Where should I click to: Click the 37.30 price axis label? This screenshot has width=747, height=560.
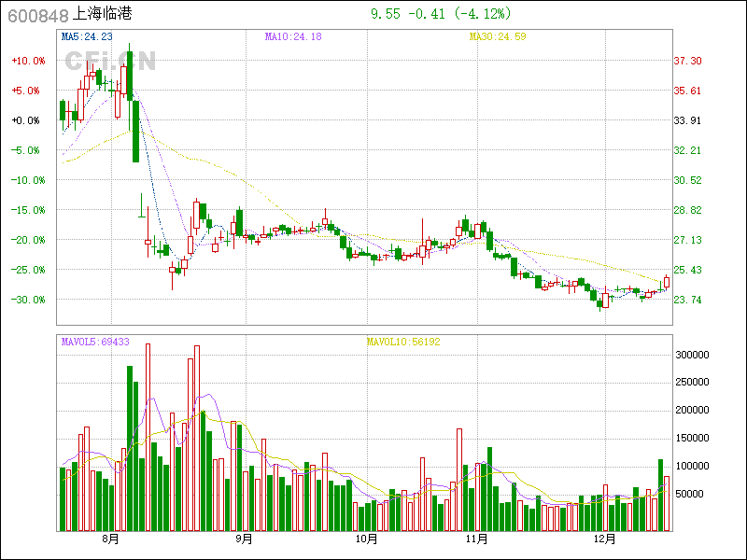click(x=688, y=61)
